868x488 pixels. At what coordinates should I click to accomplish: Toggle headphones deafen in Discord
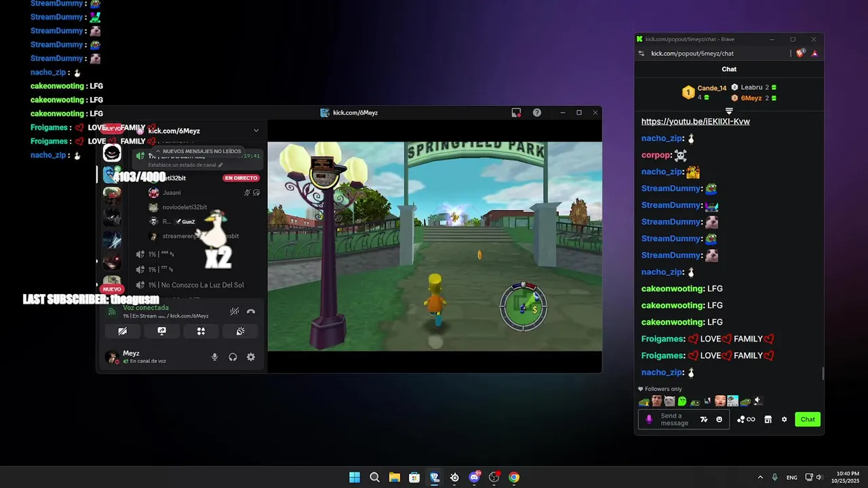(233, 357)
